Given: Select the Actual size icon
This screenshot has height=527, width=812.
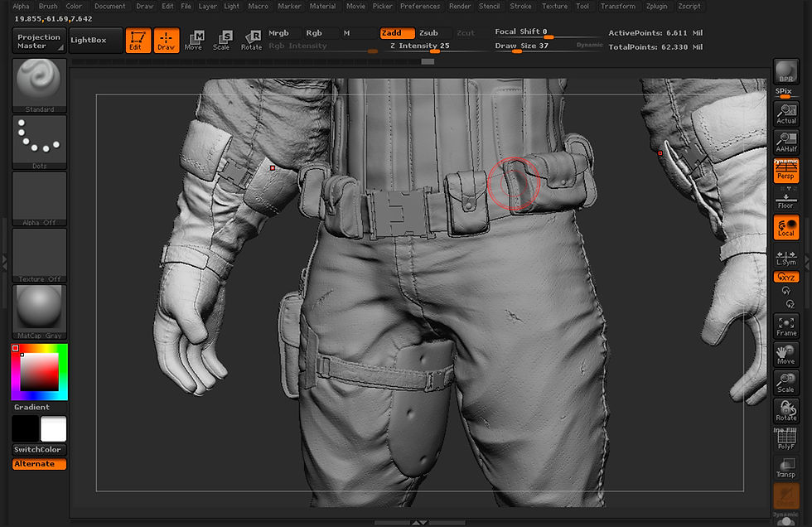Looking at the screenshot, I should pos(785,114).
